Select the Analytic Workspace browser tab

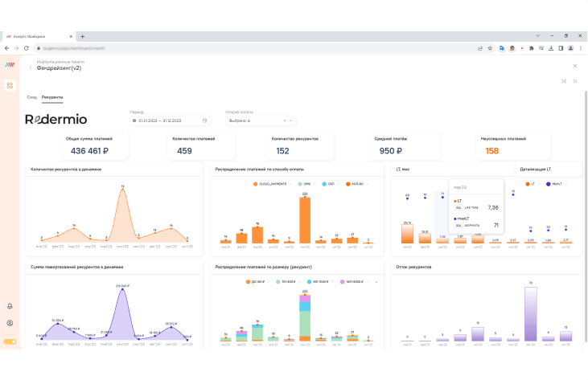tap(39, 36)
